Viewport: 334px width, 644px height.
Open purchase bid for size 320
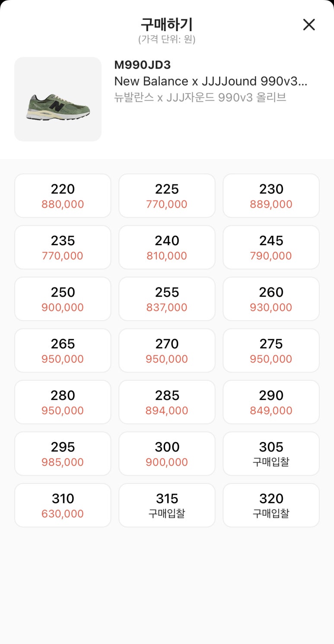(x=271, y=505)
